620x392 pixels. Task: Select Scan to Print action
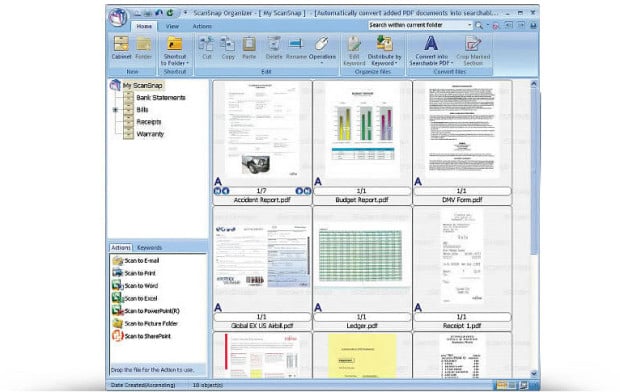[x=134, y=273]
